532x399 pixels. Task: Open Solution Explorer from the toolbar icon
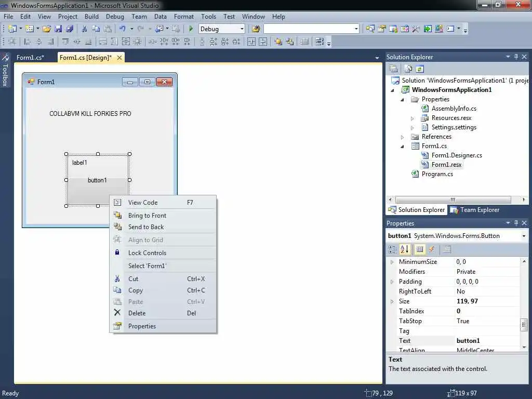pyautogui.click(x=370, y=29)
